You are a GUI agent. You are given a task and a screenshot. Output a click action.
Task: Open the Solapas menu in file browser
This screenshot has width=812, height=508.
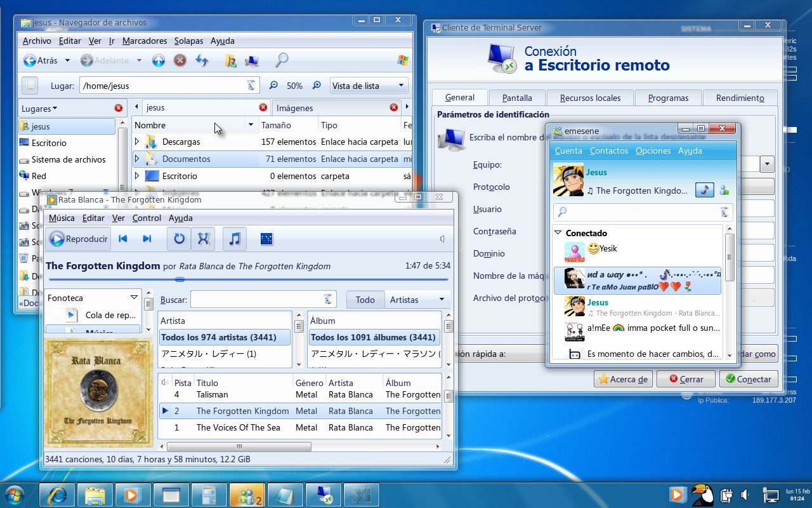[x=189, y=41]
